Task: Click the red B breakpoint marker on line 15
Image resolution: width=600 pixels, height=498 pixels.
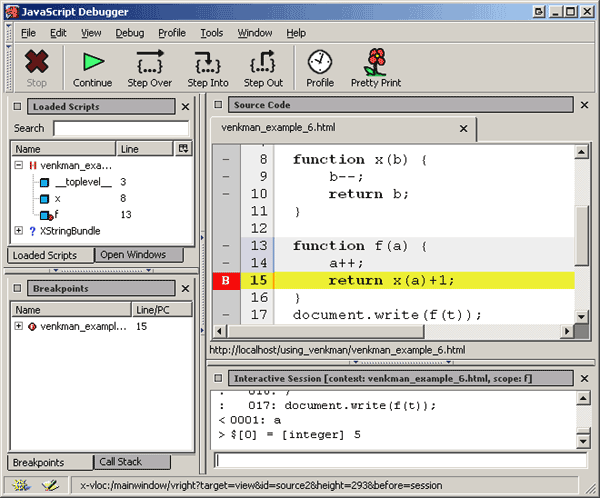Action: pyautogui.click(x=226, y=281)
